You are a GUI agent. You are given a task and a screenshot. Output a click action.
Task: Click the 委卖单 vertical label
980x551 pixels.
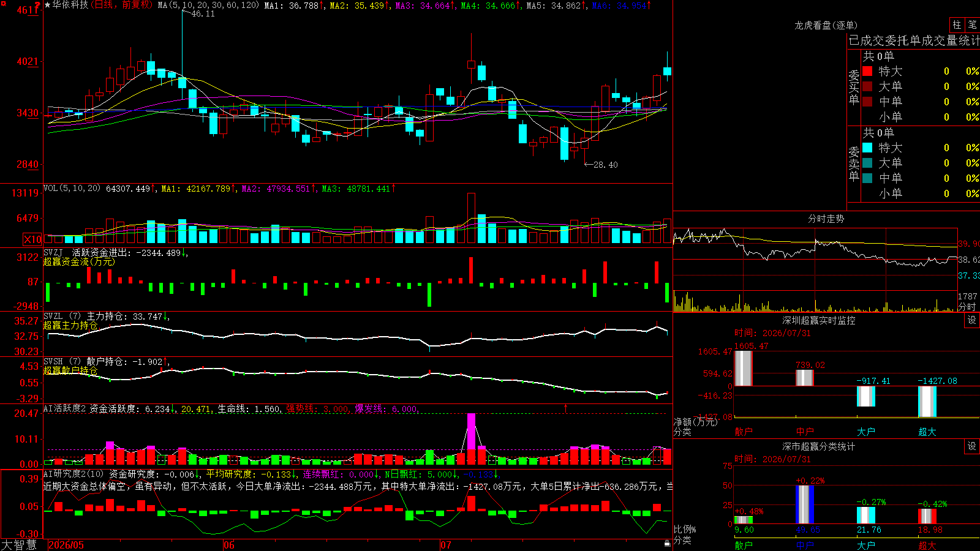[x=854, y=163]
